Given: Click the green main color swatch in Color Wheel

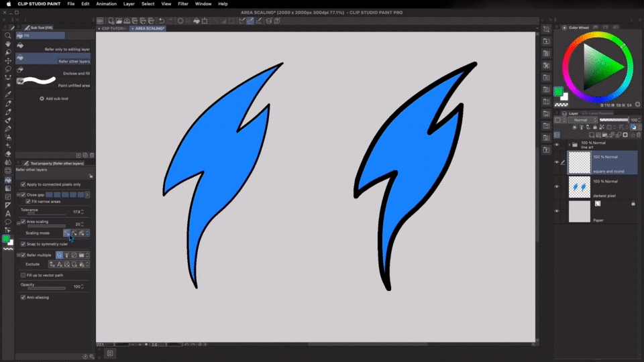Looking at the screenshot, I should pyautogui.click(x=558, y=92).
